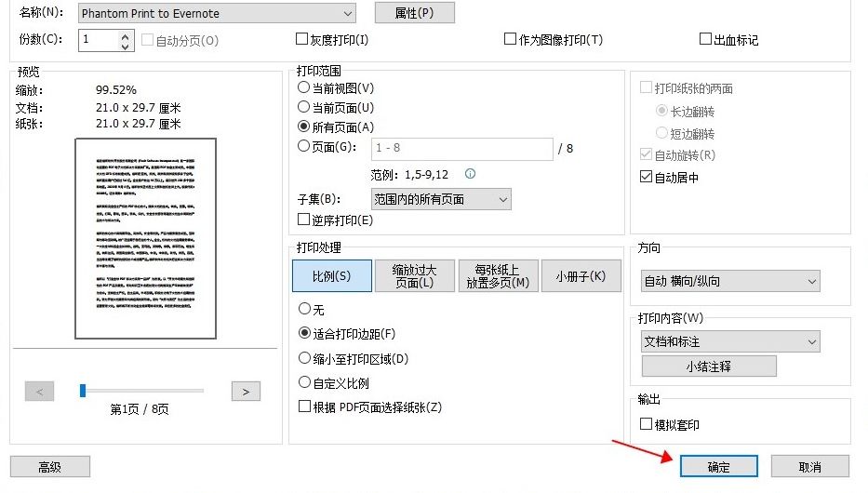Open the 子集(B) subset dropdown
The width and height of the screenshot is (868, 493).
(441, 199)
